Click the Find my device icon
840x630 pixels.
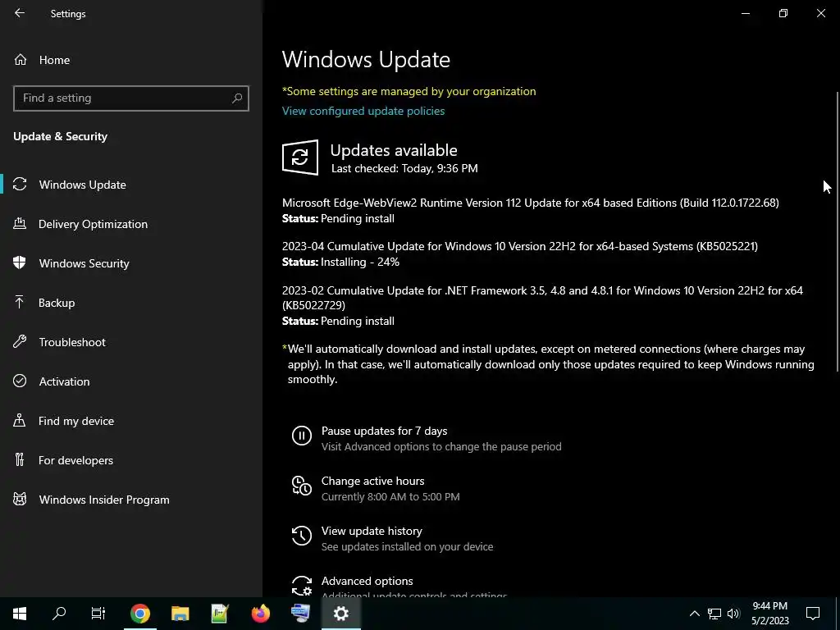[20, 421]
